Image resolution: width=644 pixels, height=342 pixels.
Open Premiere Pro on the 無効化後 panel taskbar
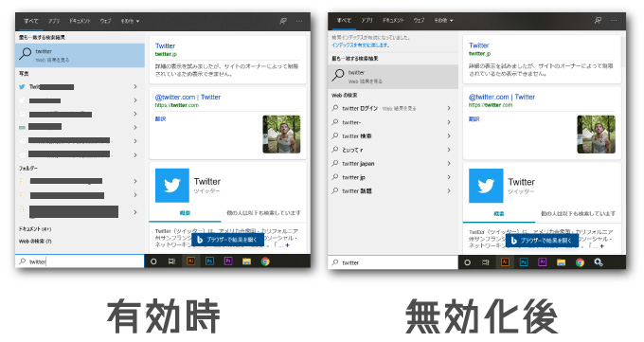pos(542,262)
